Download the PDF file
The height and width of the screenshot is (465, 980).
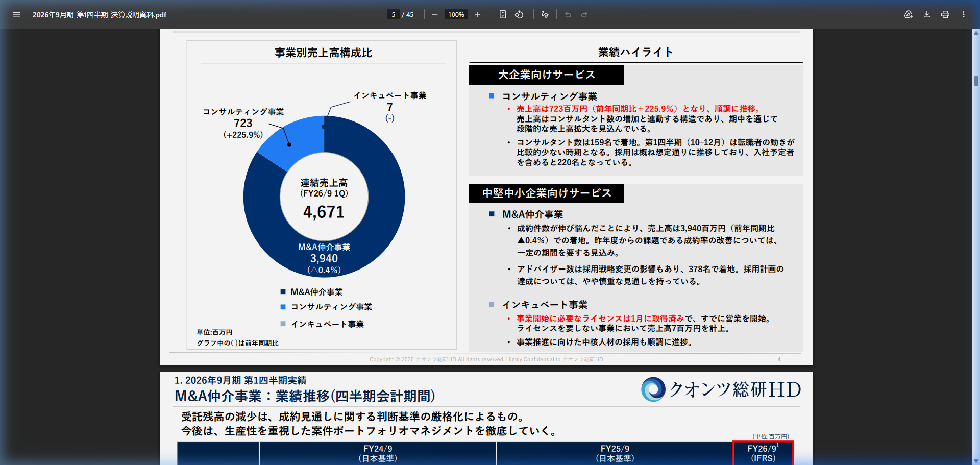(x=926, y=14)
